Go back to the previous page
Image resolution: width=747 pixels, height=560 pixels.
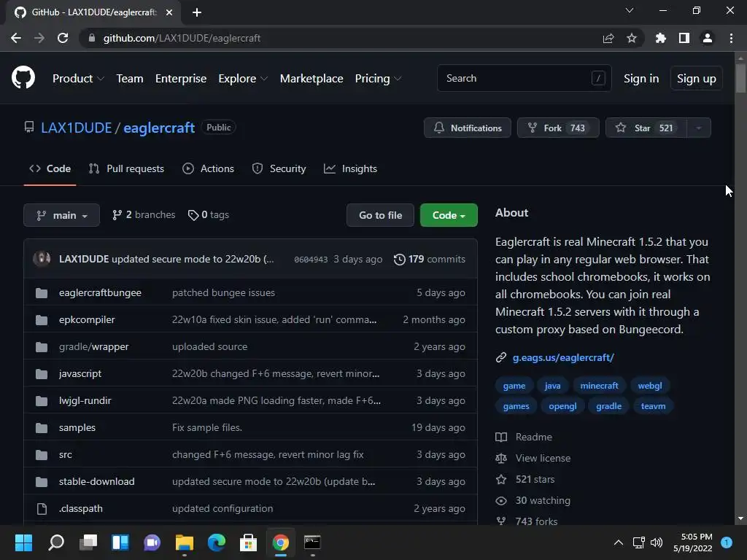coord(16,38)
